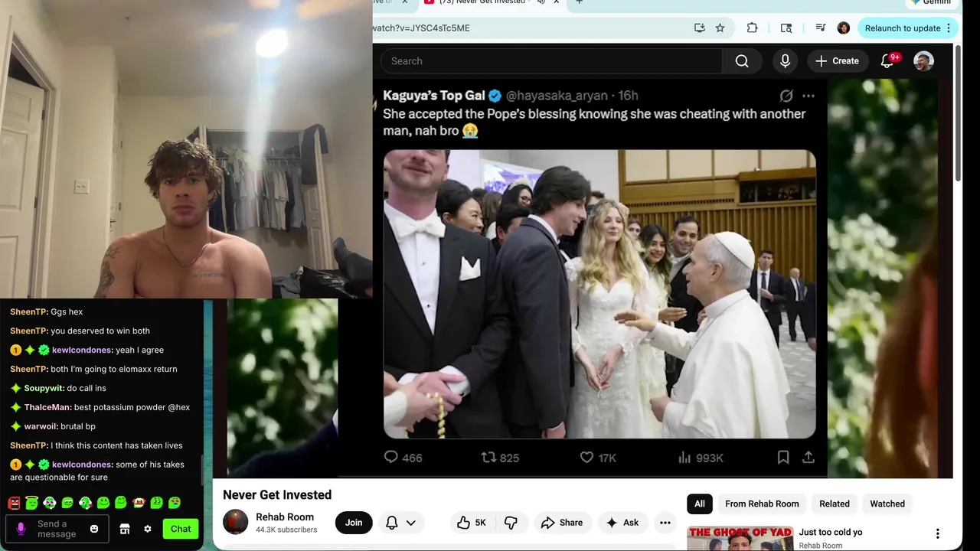The image size is (980, 551).
Task: Click the @hayasaka_aryan handle in tweet
Action: tap(557, 96)
